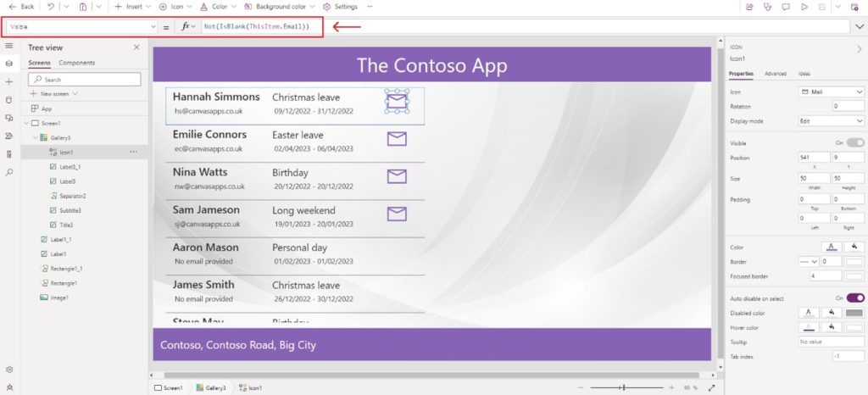Click the fit-to-window expand icon
The image size is (868, 395).
pos(711,388)
